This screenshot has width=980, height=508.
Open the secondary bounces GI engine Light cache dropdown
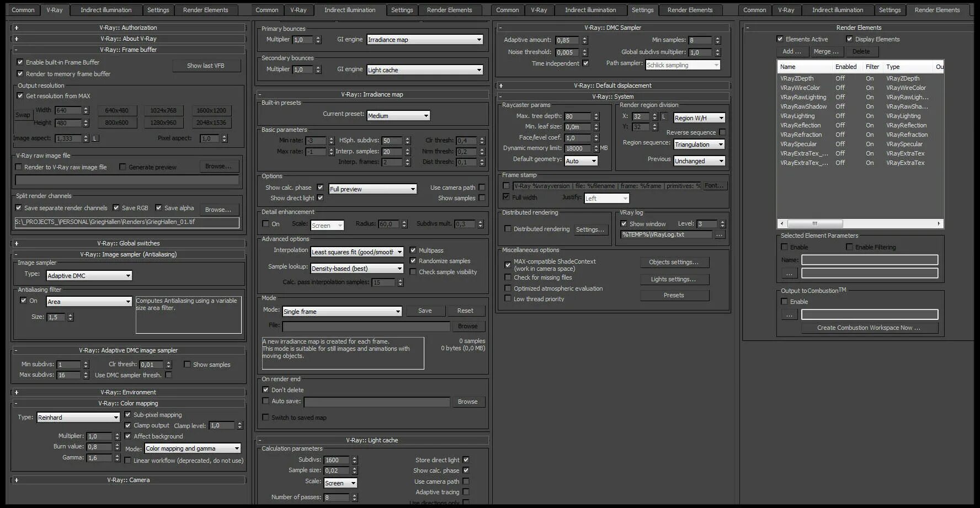pos(425,70)
